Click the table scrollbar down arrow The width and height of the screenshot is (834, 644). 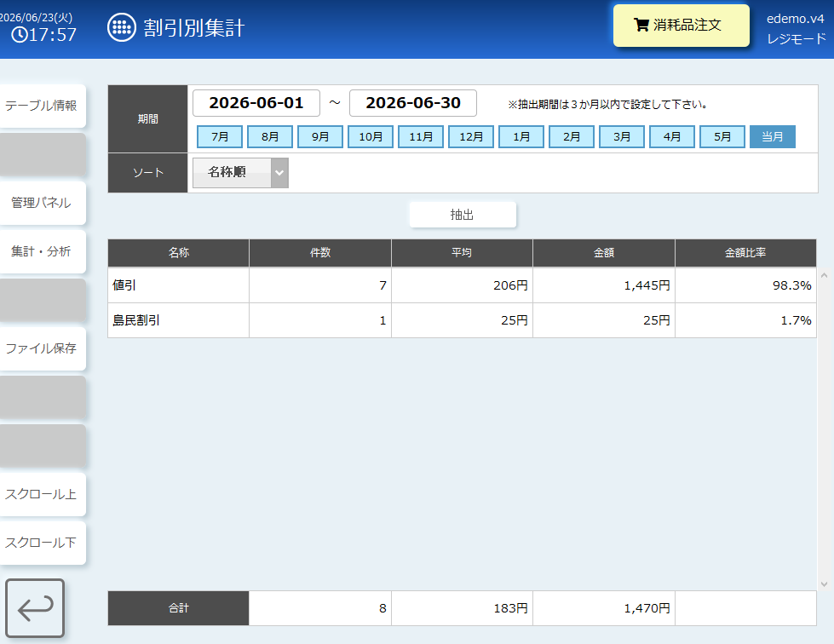[824, 584]
